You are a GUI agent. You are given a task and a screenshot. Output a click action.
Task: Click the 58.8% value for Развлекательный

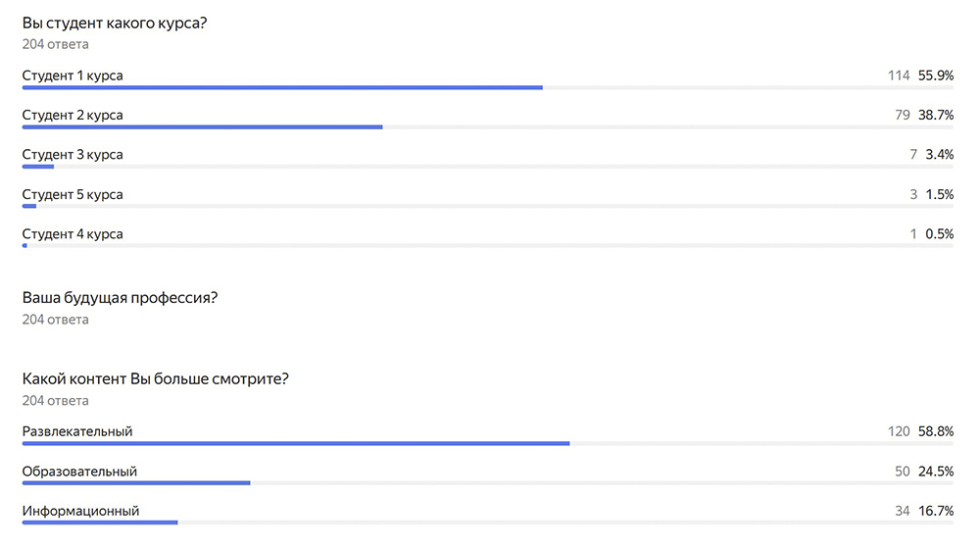point(936,431)
